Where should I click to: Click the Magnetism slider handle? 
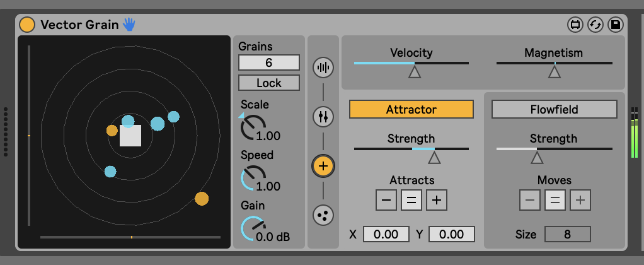coord(555,71)
